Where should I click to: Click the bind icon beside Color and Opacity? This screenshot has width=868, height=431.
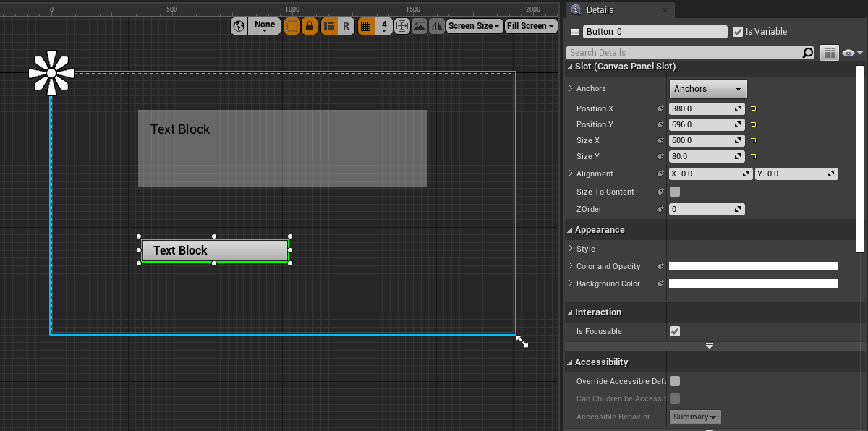click(660, 266)
